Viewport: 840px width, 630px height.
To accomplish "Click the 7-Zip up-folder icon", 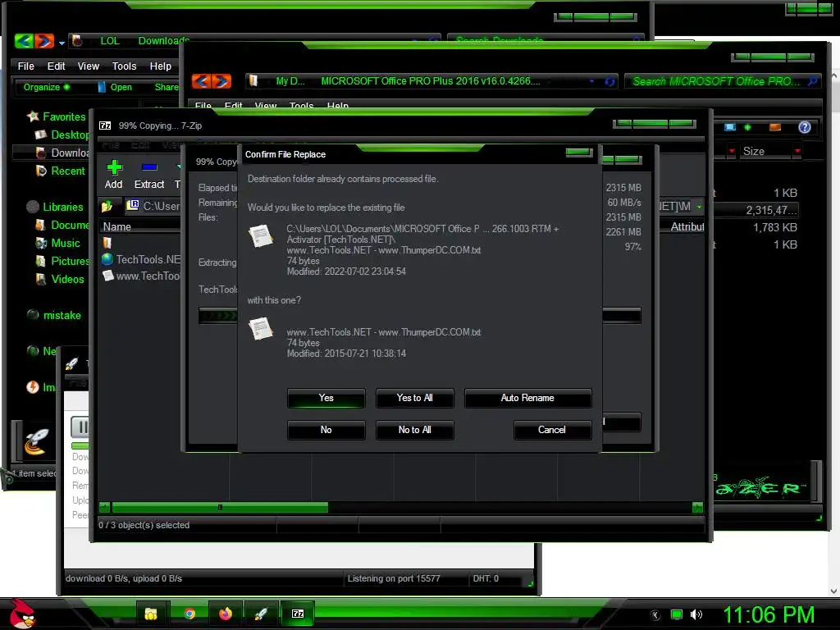I will pos(107,206).
